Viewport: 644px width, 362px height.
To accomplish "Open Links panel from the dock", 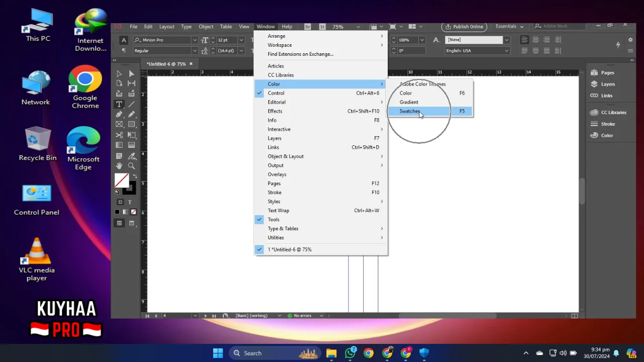I will (602, 96).
